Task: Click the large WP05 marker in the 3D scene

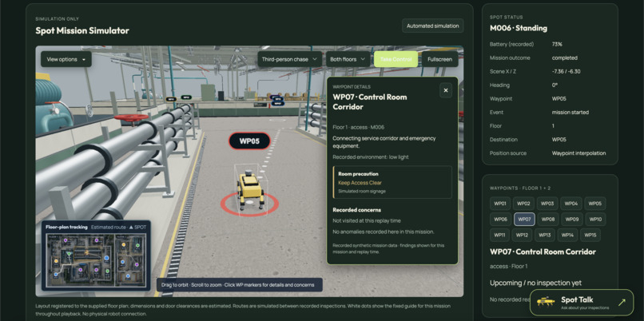Action: [x=249, y=141]
